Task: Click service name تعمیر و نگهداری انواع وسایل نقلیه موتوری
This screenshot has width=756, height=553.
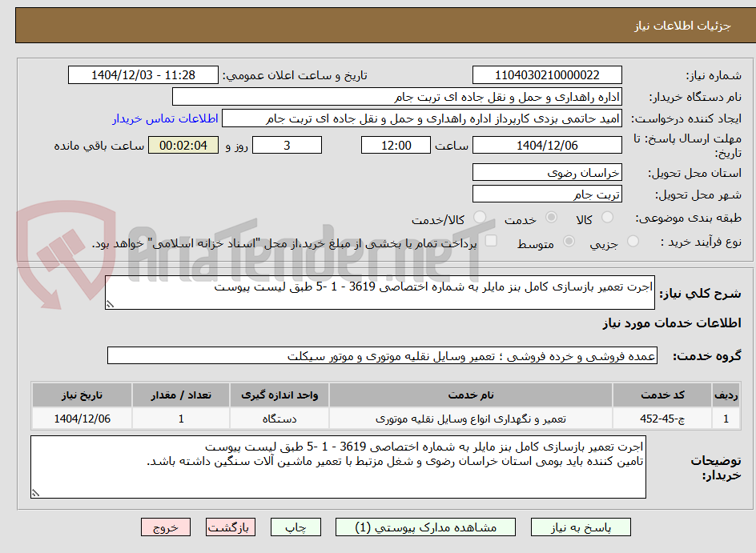Action: tap(471, 419)
